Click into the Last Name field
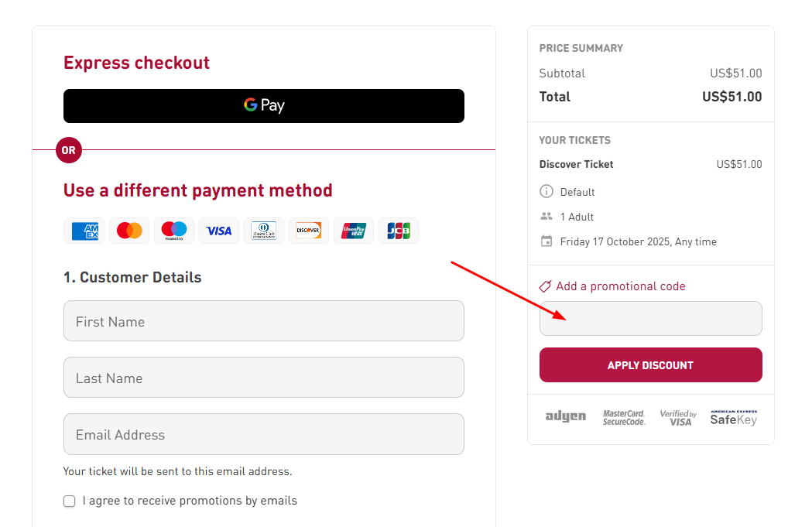 264,378
